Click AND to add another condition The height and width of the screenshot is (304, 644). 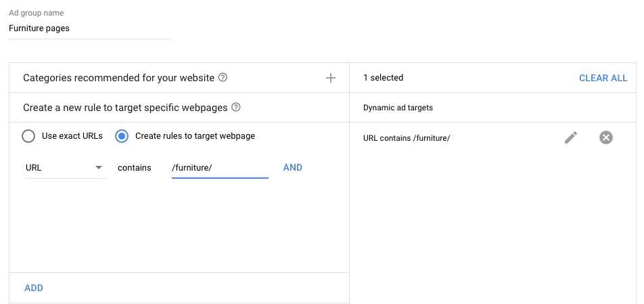(293, 168)
